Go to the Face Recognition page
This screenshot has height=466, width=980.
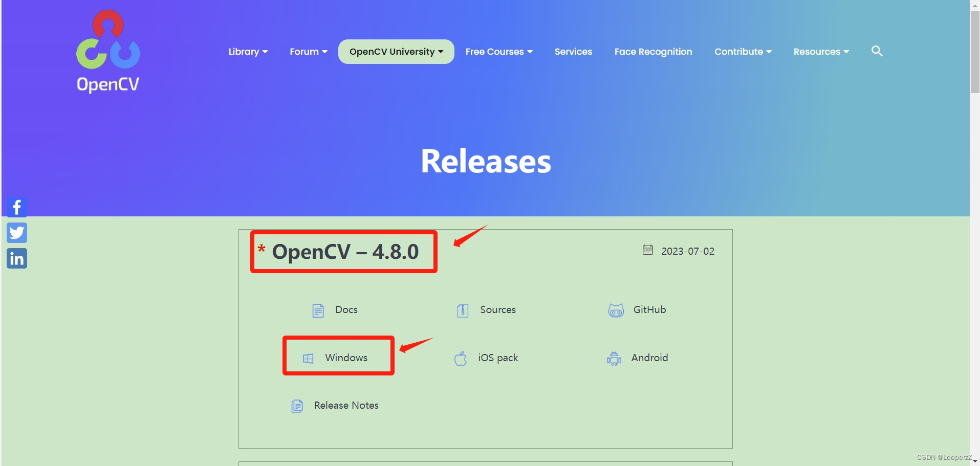click(653, 51)
